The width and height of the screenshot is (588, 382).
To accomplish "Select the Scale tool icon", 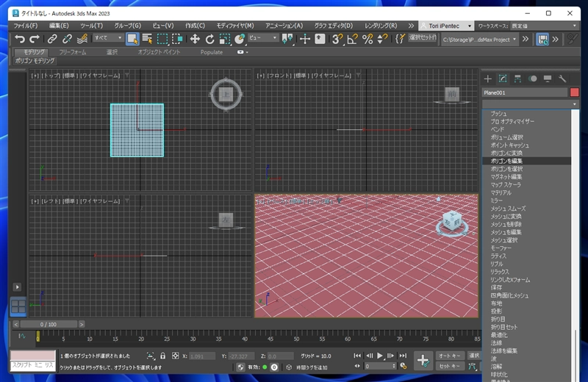I will 225,39.
